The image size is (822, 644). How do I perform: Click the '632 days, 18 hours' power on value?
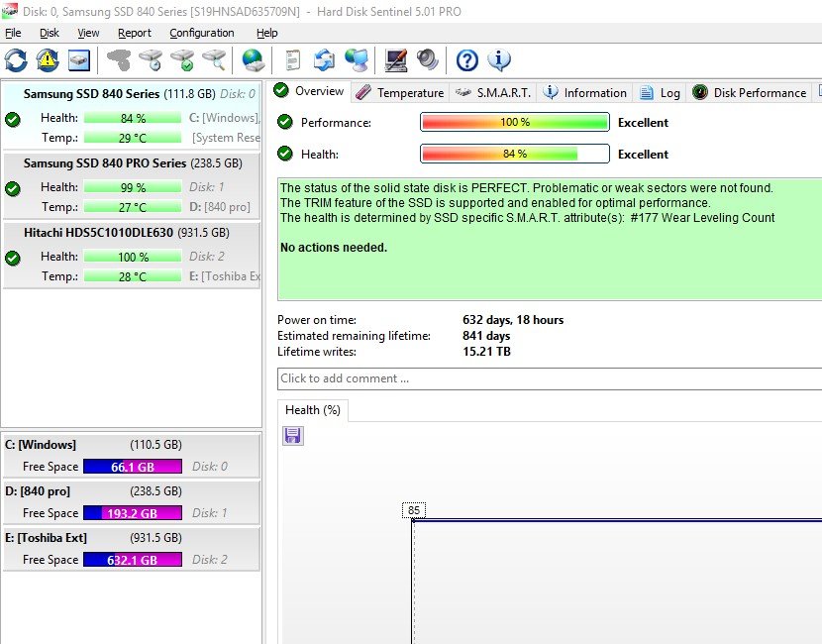click(x=513, y=320)
